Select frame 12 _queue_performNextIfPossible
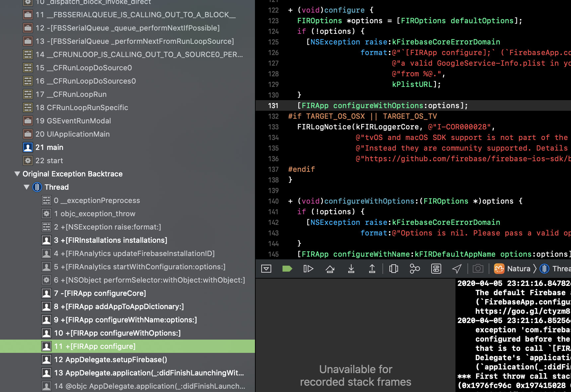This screenshot has width=571, height=392. coord(127,28)
